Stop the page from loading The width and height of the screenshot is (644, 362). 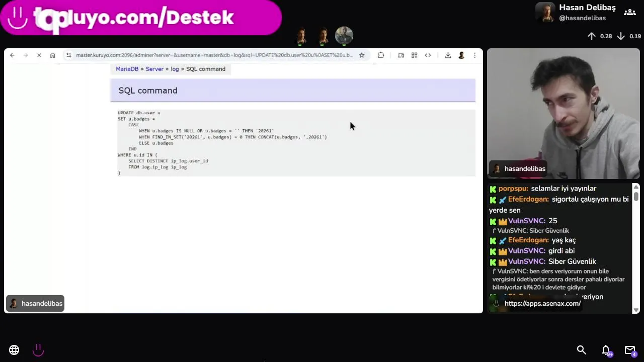39,55
